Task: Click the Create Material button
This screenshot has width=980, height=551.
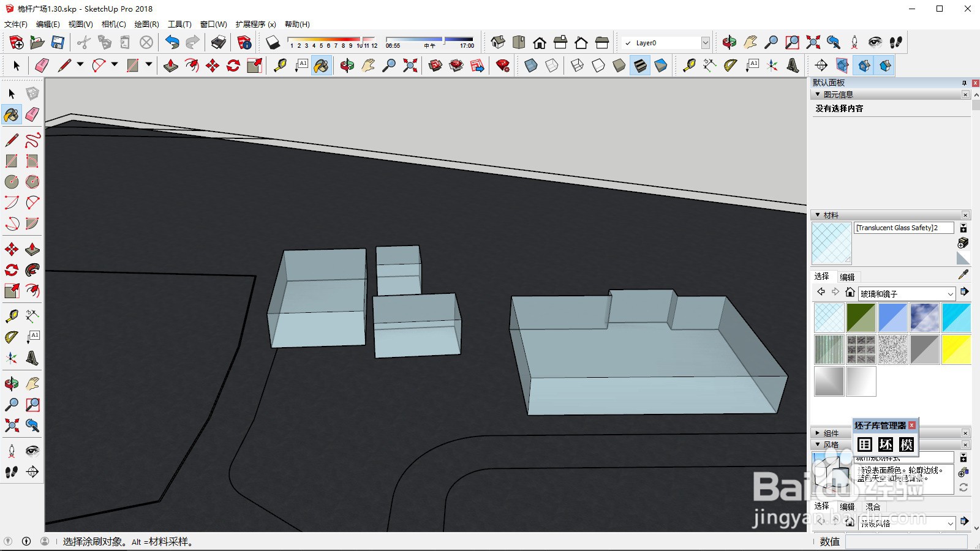Action: (x=963, y=242)
